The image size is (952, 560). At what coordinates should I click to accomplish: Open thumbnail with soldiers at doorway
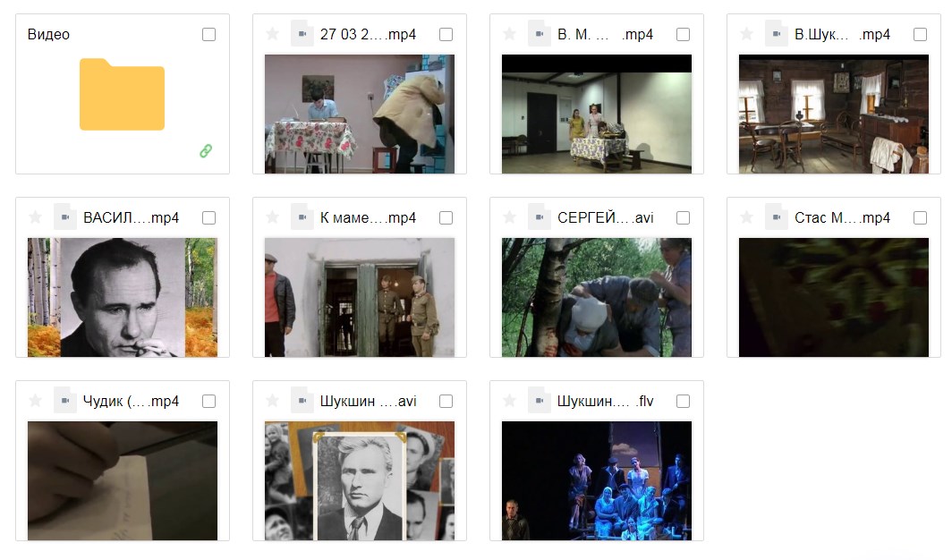(360, 297)
